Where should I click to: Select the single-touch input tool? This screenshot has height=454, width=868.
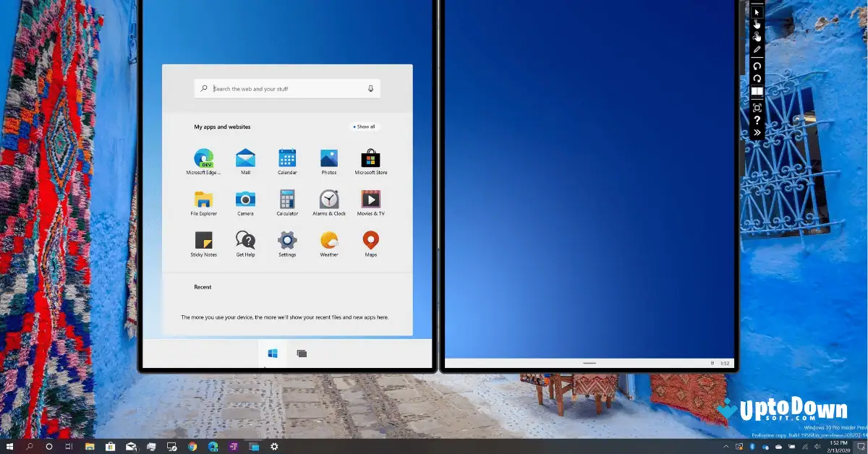click(x=757, y=24)
